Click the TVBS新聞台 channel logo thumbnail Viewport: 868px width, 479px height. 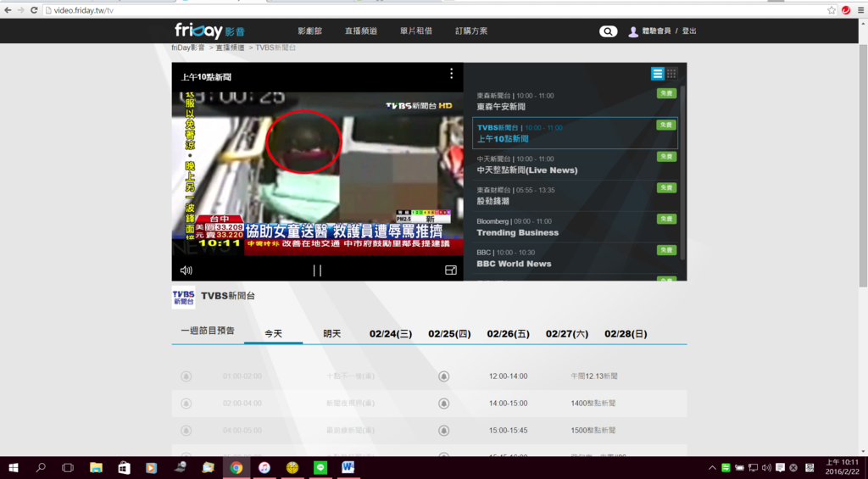[183, 297]
